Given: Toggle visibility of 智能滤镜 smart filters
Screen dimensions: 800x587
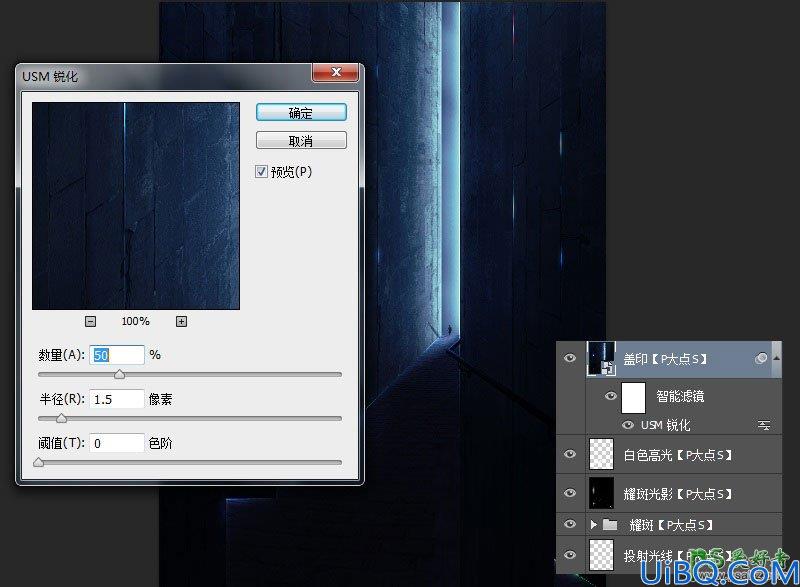Looking at the screenshot, I should [x=610, y=396].
